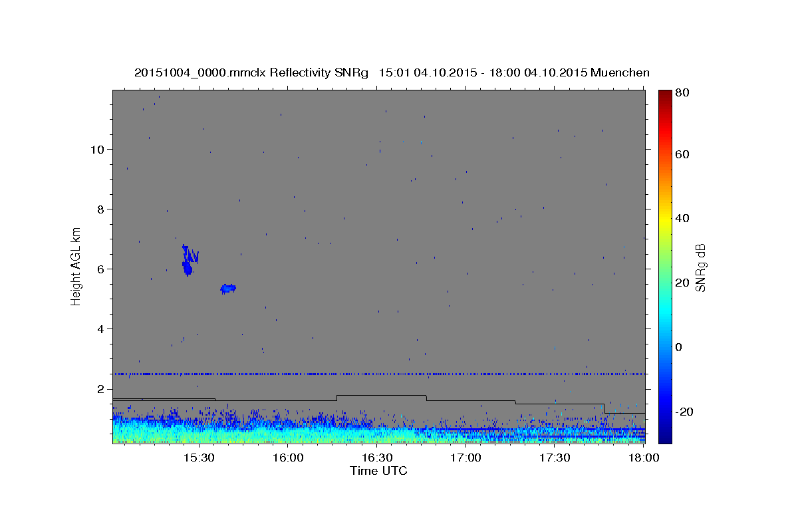Click the 15:30 time tick label
The height and width of the screenshot is (532, 798).
coord(199,458)
